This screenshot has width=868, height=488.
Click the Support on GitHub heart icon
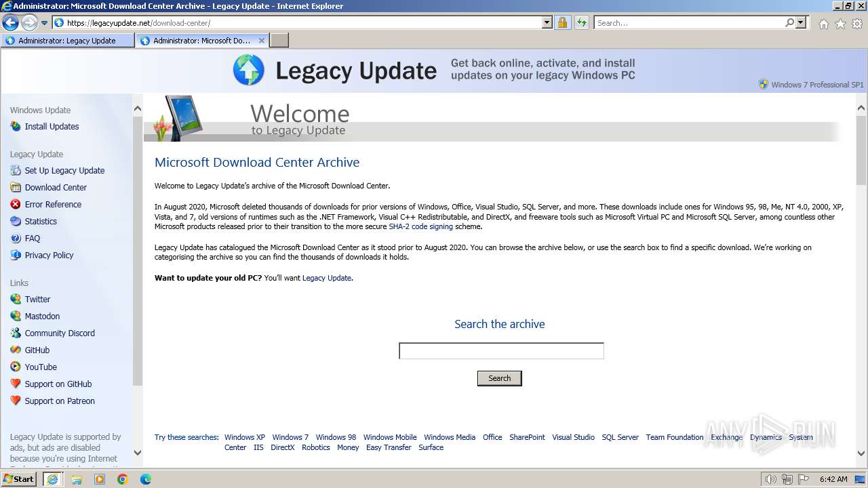16,384
